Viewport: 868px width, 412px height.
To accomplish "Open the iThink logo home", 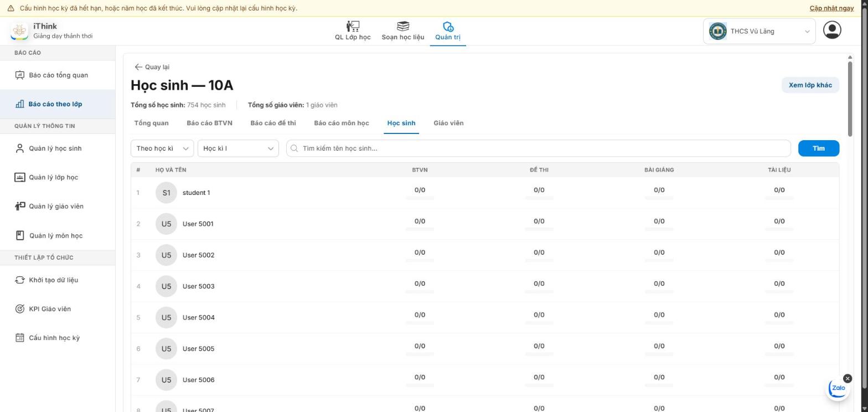I will (19, 31).
